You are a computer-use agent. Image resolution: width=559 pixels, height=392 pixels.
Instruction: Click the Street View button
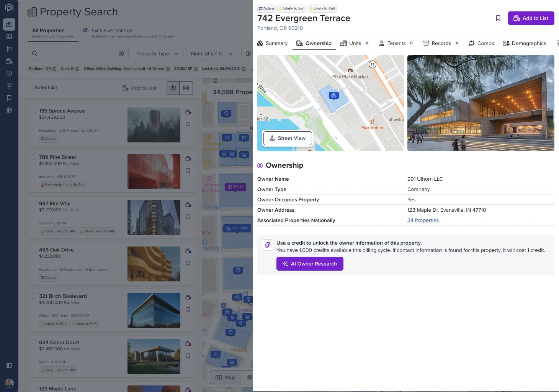point(288,138)
